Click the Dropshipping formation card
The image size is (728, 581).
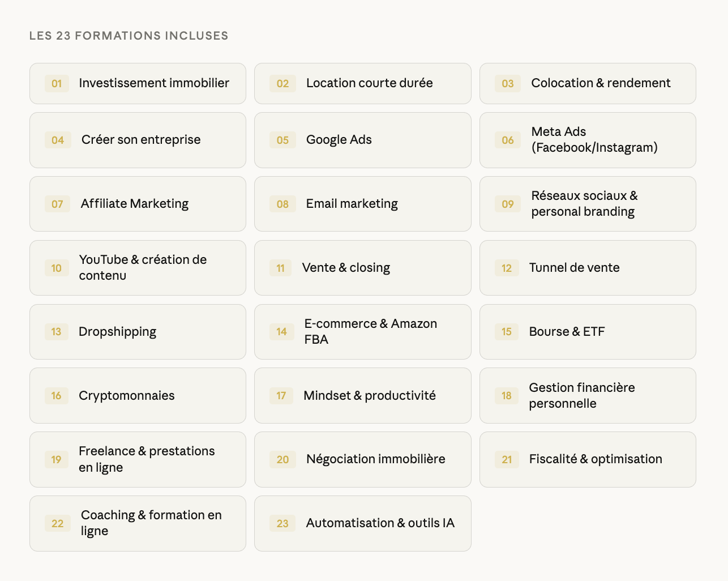tap(138, 332)
